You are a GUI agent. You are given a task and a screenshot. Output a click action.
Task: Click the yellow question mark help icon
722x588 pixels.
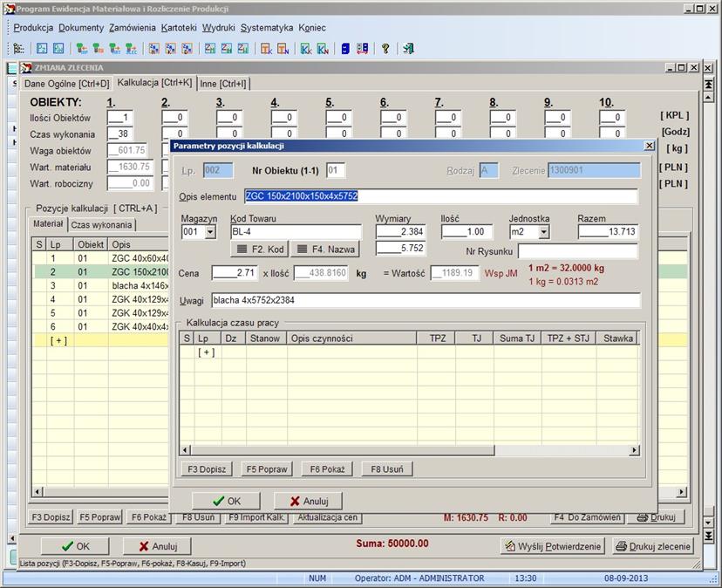tap(385, 49)
